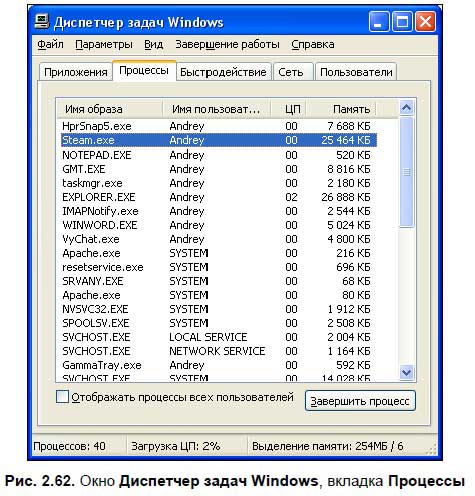Image resolution: width=475 pixels, height=496 pixels.
Task: Click the scroll up arrow of process list
Action: pyautogui.click(x=407, y=108)
